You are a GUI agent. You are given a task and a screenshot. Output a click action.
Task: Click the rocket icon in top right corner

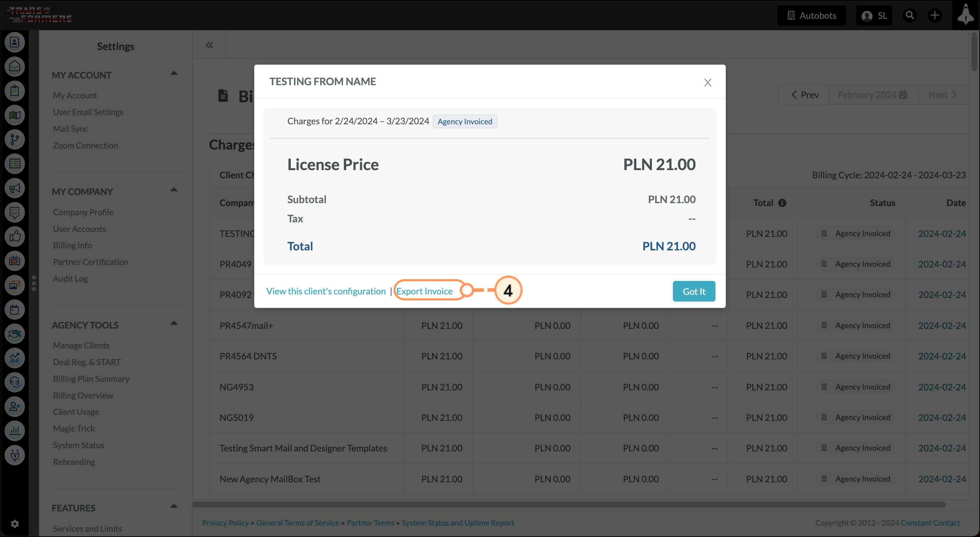(965, 15)
